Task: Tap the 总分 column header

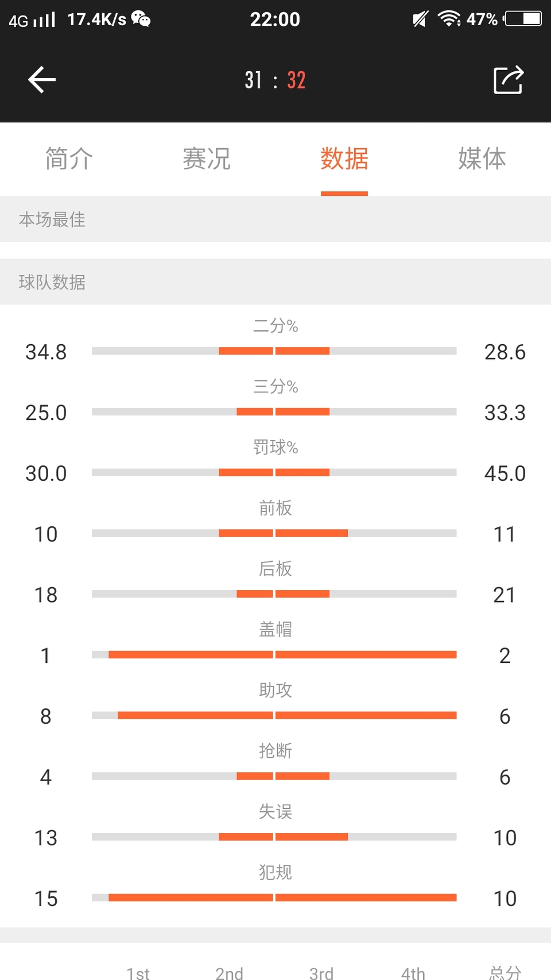Action: [505, 973]
